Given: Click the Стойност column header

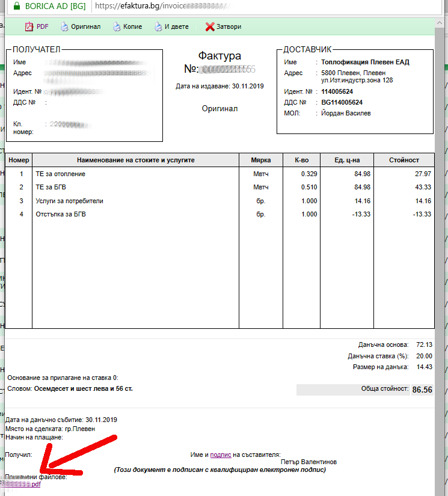Looking at the screenshot, I should point(404,160).
